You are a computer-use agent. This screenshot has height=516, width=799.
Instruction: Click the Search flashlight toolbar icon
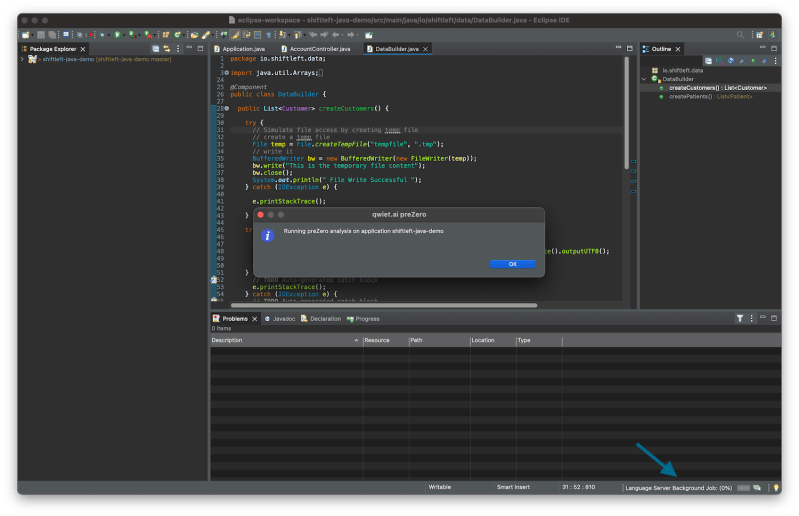[205, 35]
